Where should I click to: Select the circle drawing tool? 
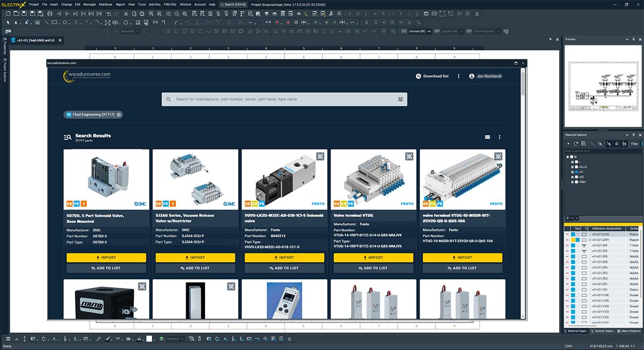(65, 23)
